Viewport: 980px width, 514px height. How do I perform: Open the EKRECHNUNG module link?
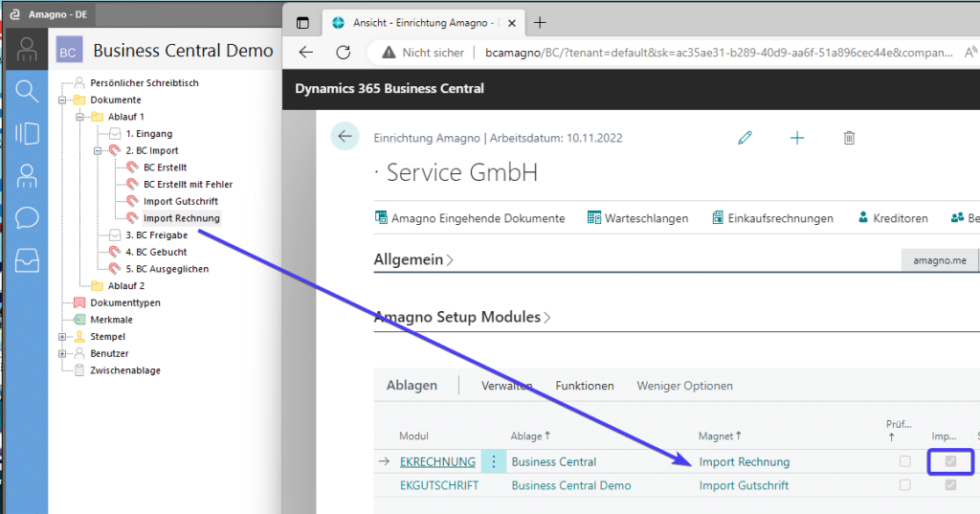click(437, 461)
